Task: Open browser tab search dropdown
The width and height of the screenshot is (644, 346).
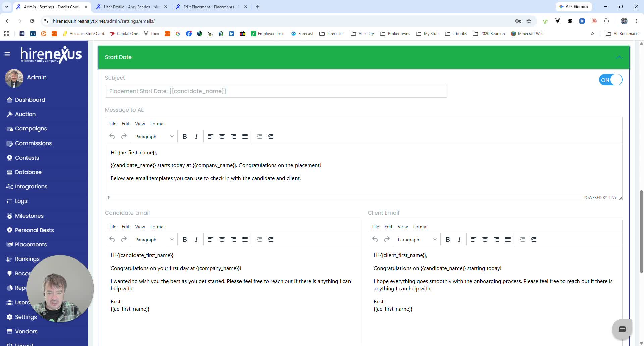Action: point(7,7)
